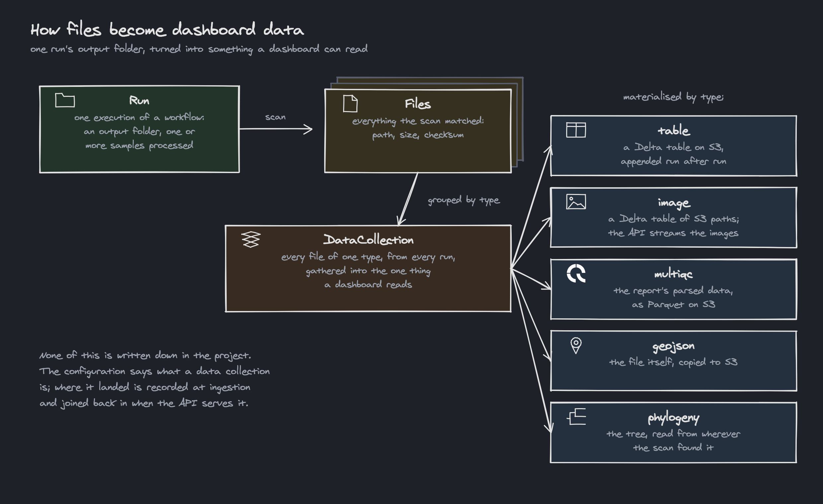Click the map pin icon in geojson
The width and height of the screenshot is (823, 504).
pos(576,346)
